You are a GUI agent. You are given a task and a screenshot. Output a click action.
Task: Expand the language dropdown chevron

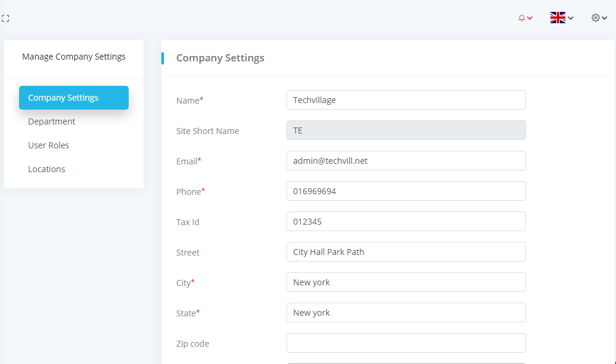[571, 18]
